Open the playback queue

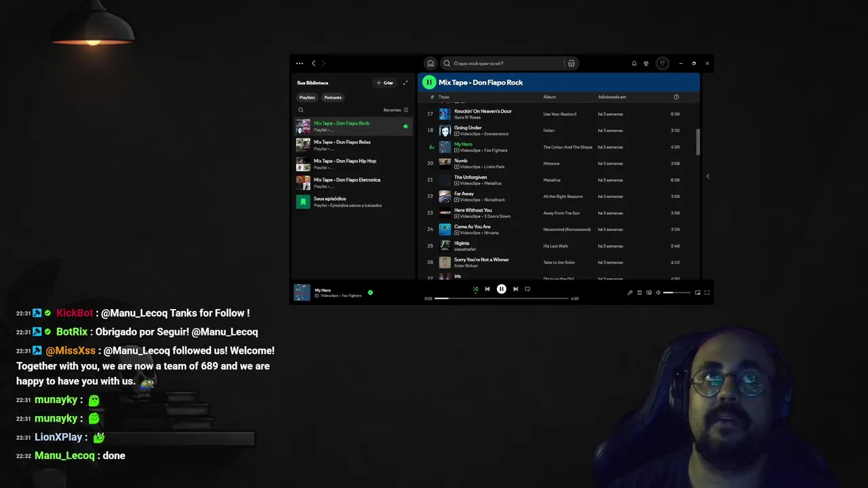click(x=639, y=293)
